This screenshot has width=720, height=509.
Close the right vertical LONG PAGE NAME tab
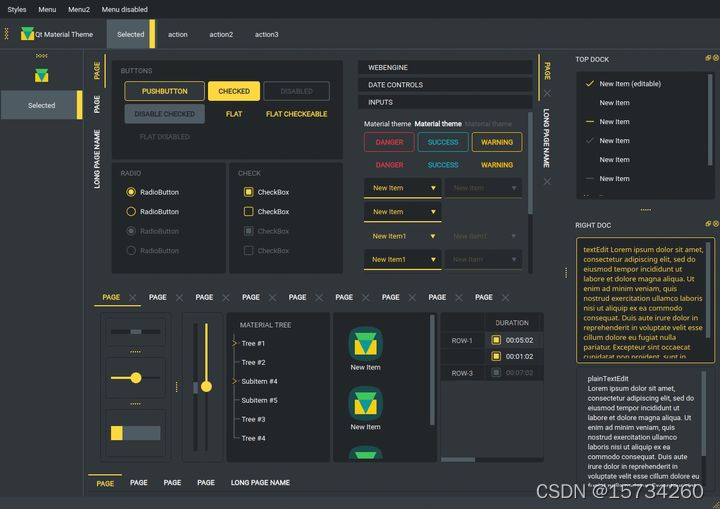point(547,181)
